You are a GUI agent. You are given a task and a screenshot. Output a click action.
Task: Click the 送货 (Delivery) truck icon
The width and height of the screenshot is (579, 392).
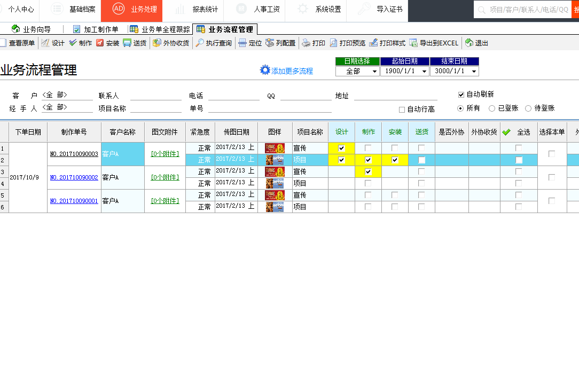click(128, 43)
